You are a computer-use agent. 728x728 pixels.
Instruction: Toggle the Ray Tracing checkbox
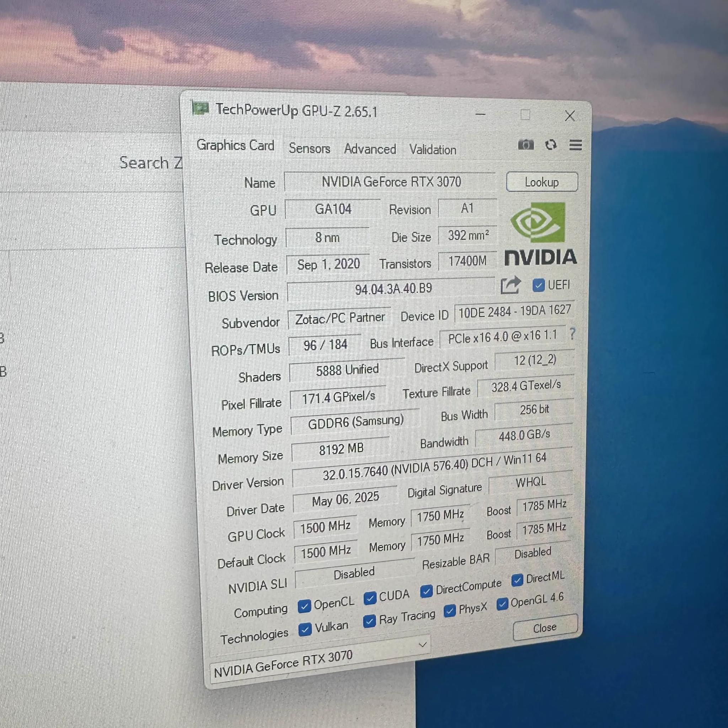(x=369, y=621)
